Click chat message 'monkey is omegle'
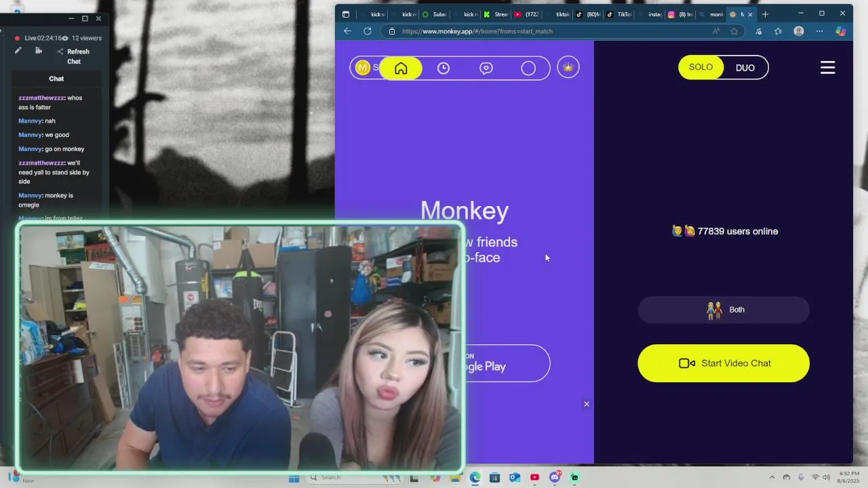Viewport: 868px width, 488px height. coord(45,200)
